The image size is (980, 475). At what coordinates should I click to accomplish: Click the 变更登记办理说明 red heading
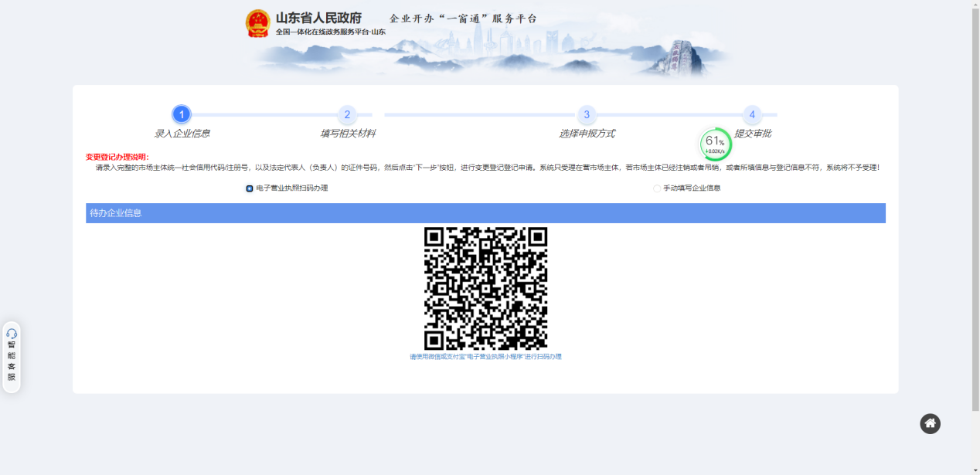click(117, 157)
